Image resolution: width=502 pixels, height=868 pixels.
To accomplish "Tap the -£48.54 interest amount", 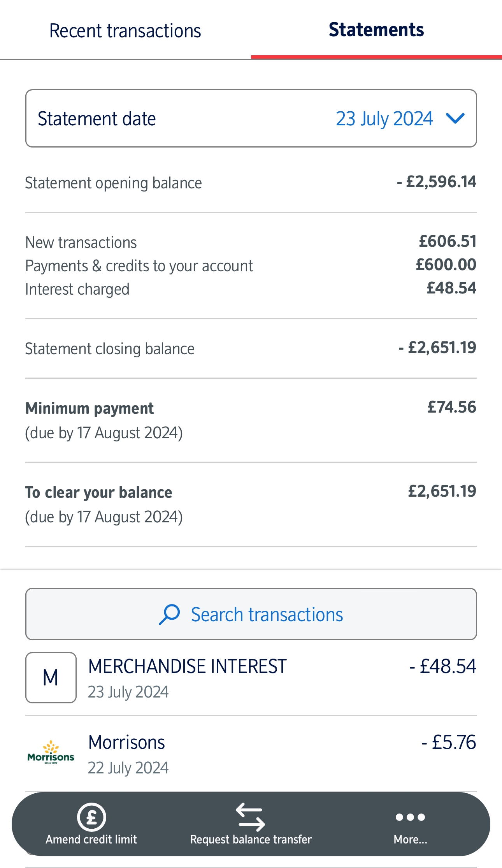I will click(443, 666).
